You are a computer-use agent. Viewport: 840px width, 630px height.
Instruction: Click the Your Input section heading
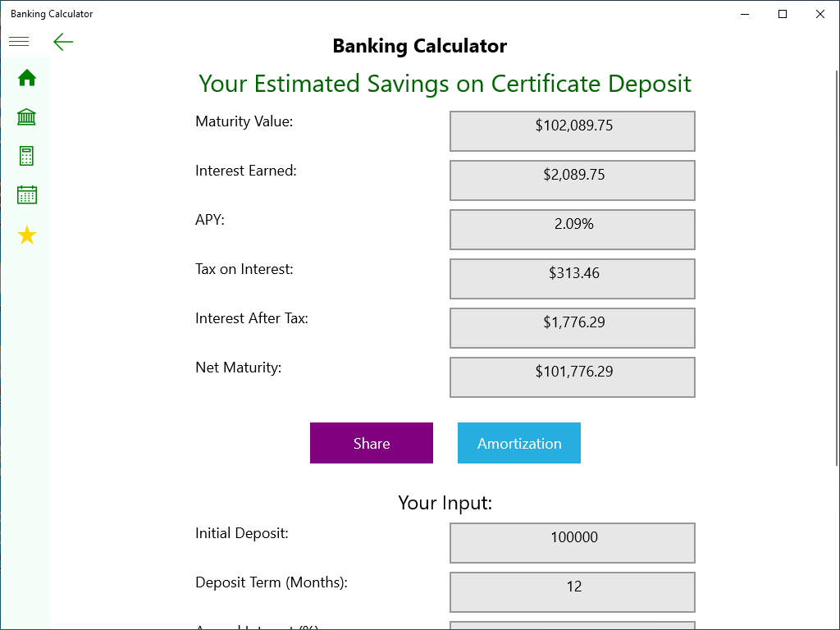pyautogui.click(x=445, y=503)
